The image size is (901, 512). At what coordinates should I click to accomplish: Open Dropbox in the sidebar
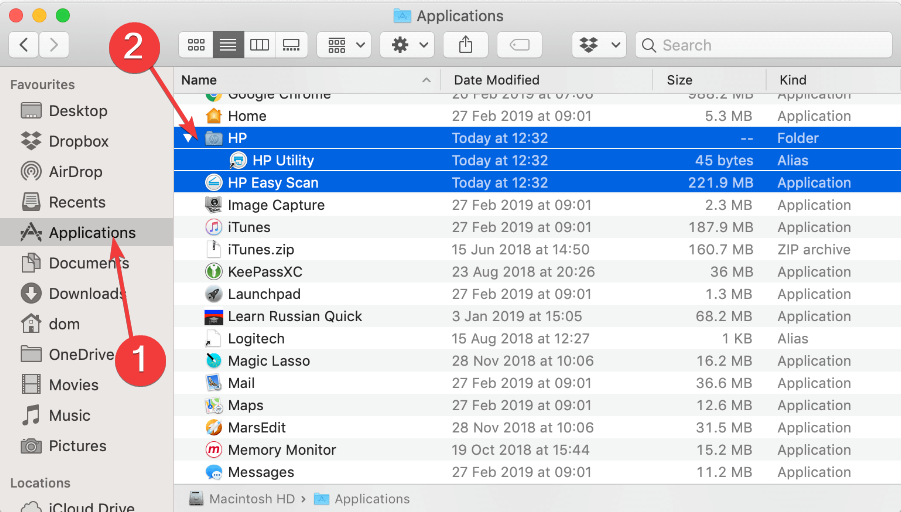[78, 141]
